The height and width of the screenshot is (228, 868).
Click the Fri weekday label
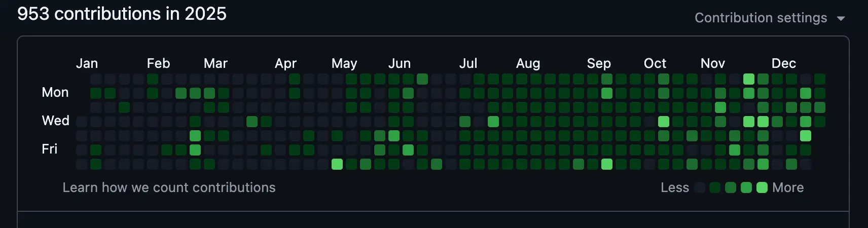[x=50, y=149]
